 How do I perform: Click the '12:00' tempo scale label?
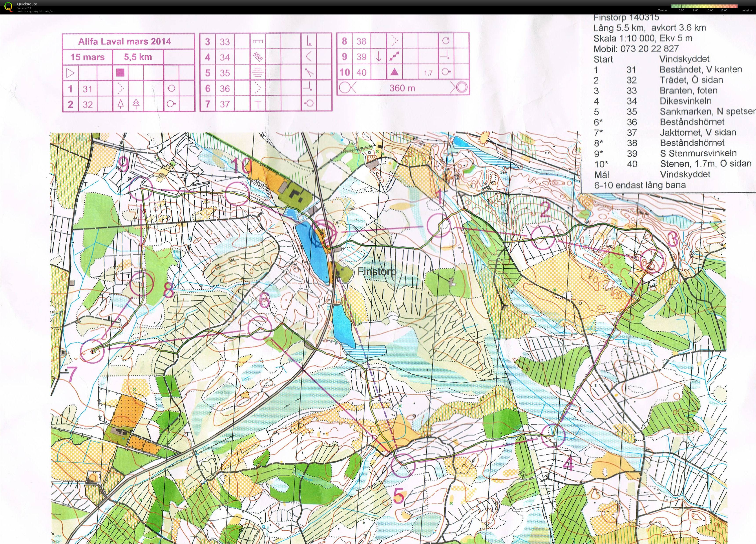pos(724,10)
